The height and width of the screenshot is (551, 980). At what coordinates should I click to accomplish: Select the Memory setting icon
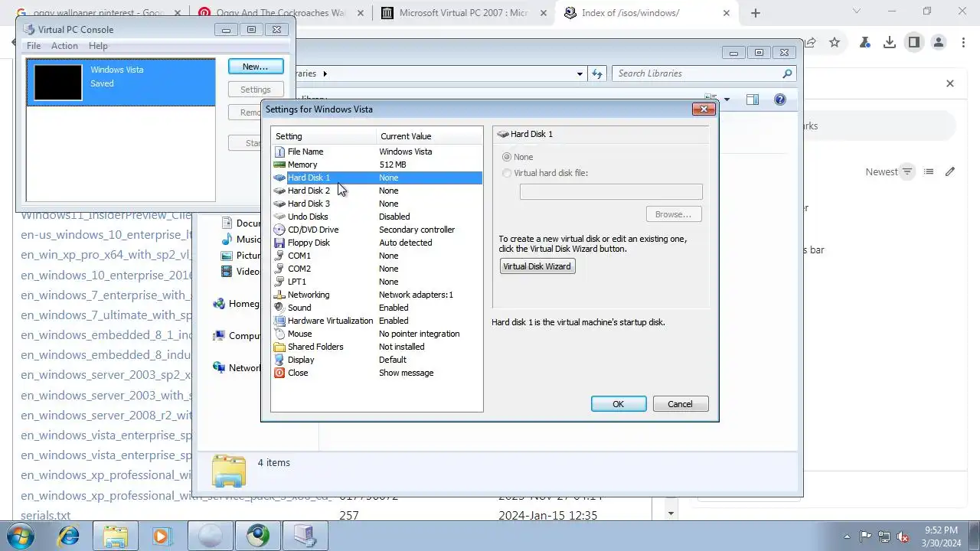coord(279,165)
